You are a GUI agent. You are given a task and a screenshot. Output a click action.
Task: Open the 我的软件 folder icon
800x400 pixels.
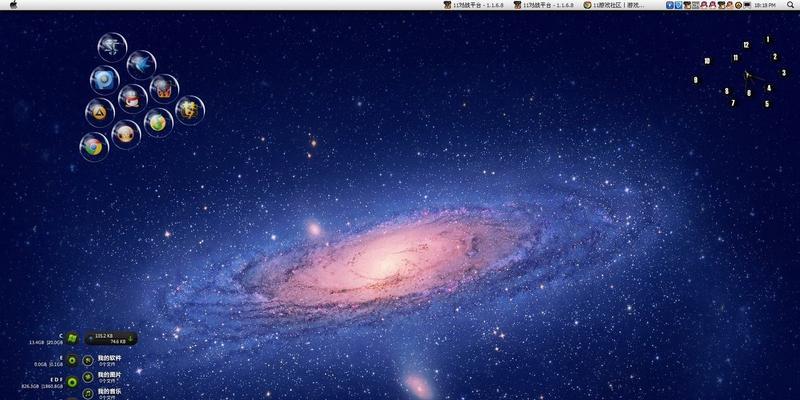(x=88, y=360)
